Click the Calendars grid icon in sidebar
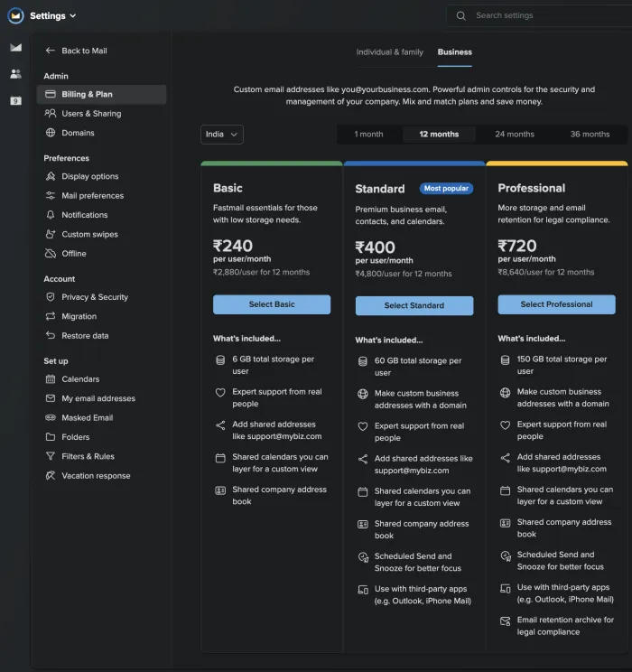The width and height of the screenshot is (632, 672). point(51,378)
